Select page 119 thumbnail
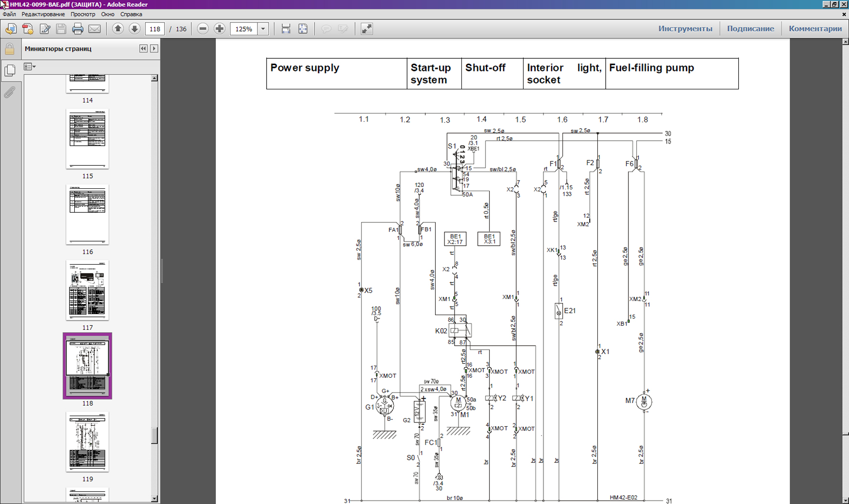The image size is (849, 504). click(87, 442)
